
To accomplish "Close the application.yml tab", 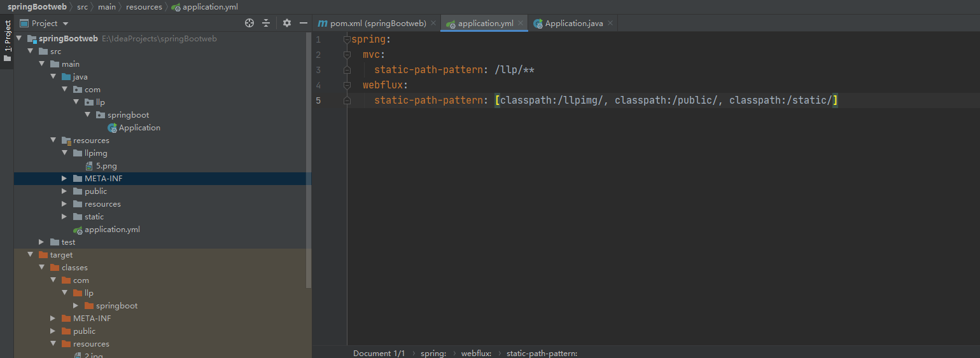I will [x=521, y=23].
